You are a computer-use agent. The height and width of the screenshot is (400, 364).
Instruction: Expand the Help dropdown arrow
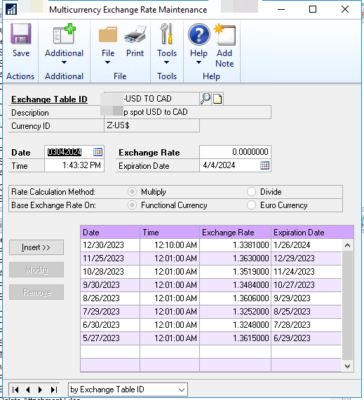[x=199, y=62]
